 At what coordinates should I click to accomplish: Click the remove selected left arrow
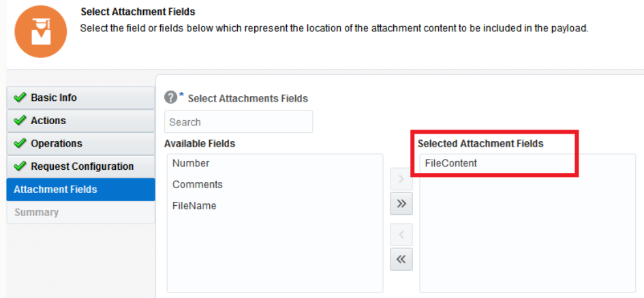tap(401, 235)
